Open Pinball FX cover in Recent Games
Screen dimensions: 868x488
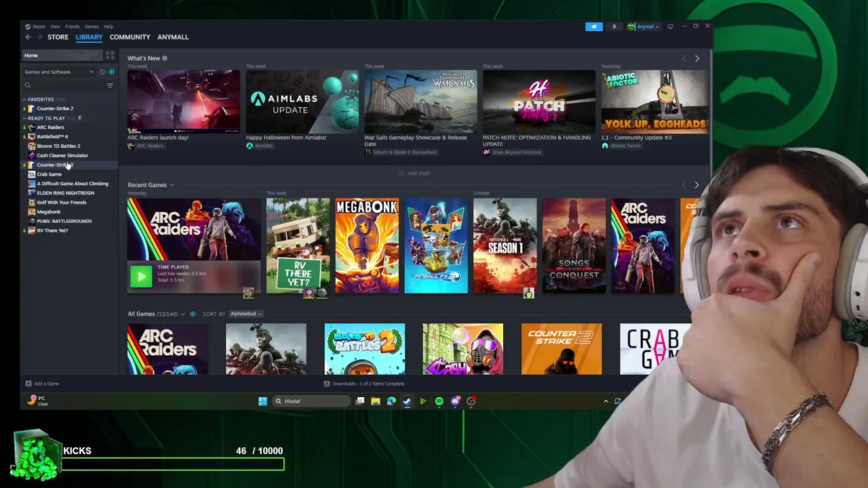pyautogui.click(x=436, y=246)
